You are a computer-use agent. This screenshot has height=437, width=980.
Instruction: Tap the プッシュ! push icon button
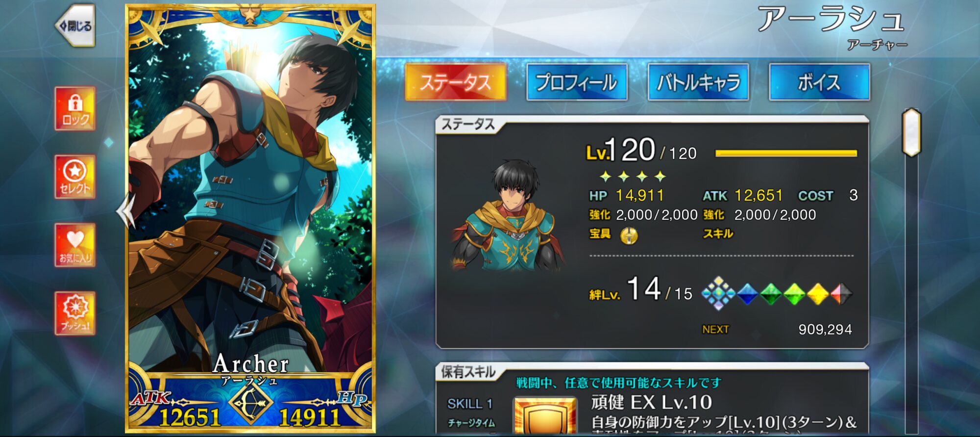75,313
